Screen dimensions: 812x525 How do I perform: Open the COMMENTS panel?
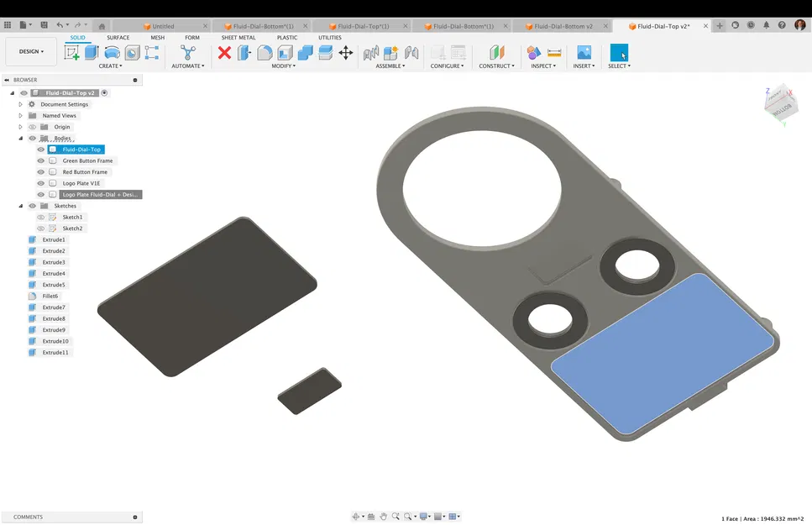28,517
